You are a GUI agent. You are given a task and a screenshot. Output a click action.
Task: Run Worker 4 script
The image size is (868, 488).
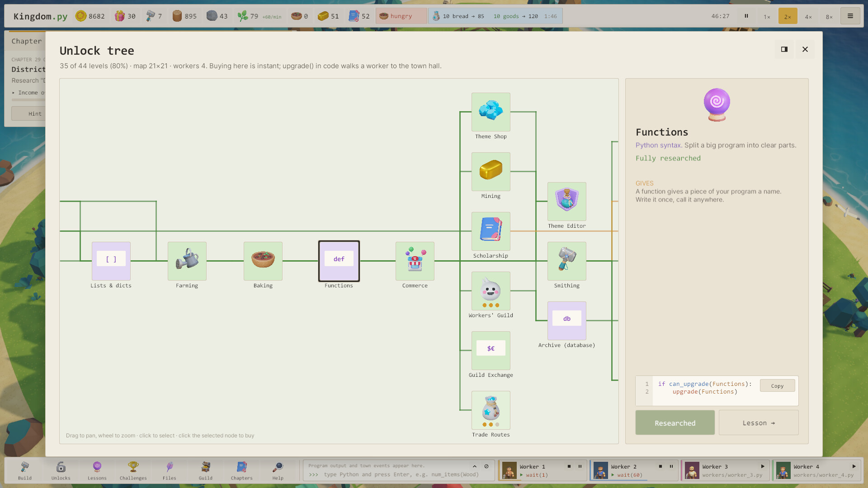854,466
